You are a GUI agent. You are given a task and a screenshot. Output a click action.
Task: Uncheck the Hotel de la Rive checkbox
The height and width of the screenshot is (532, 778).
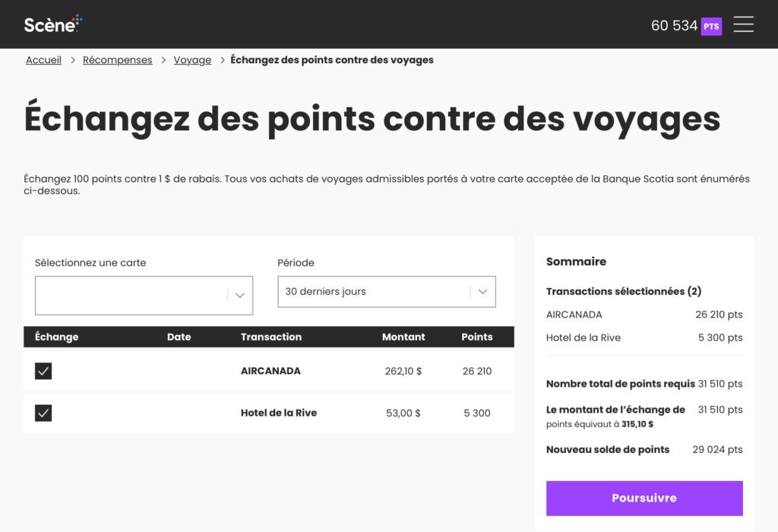click(x=43, y=412)
